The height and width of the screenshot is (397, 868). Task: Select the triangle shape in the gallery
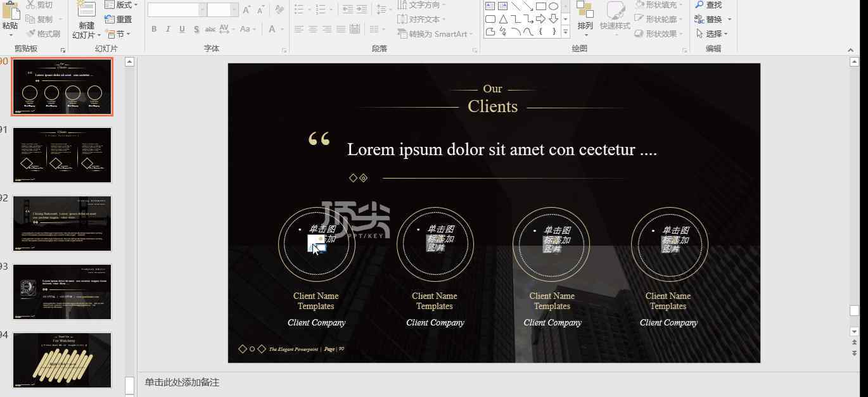pos(503,19)
